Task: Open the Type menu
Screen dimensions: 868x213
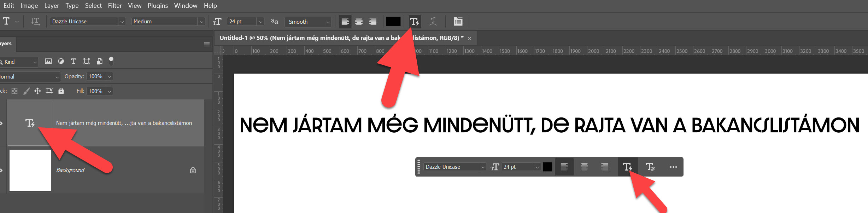Action: point(72,6)
